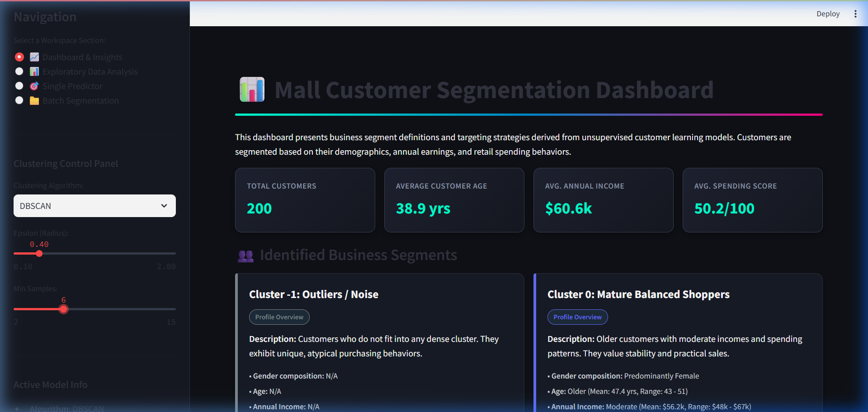Click the Epsilon radius slider handle
This screenshot has height=412, width=868.
39,254
